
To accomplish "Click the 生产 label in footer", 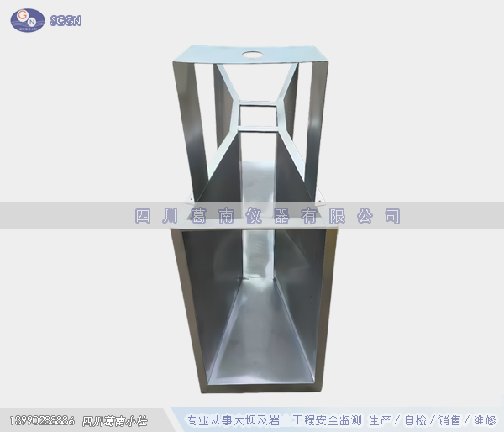I will [x=391, y=419].
